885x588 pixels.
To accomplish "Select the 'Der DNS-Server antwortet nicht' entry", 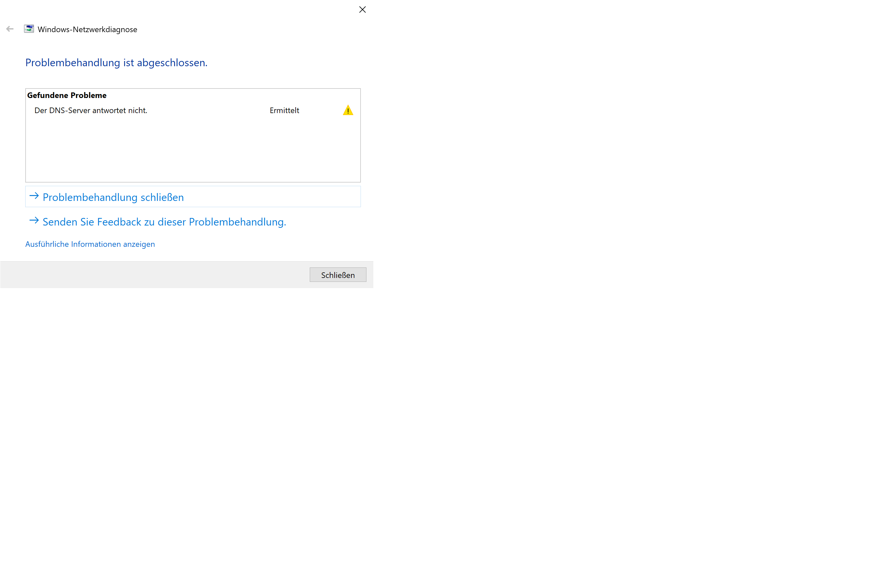I will click(91, 111).
